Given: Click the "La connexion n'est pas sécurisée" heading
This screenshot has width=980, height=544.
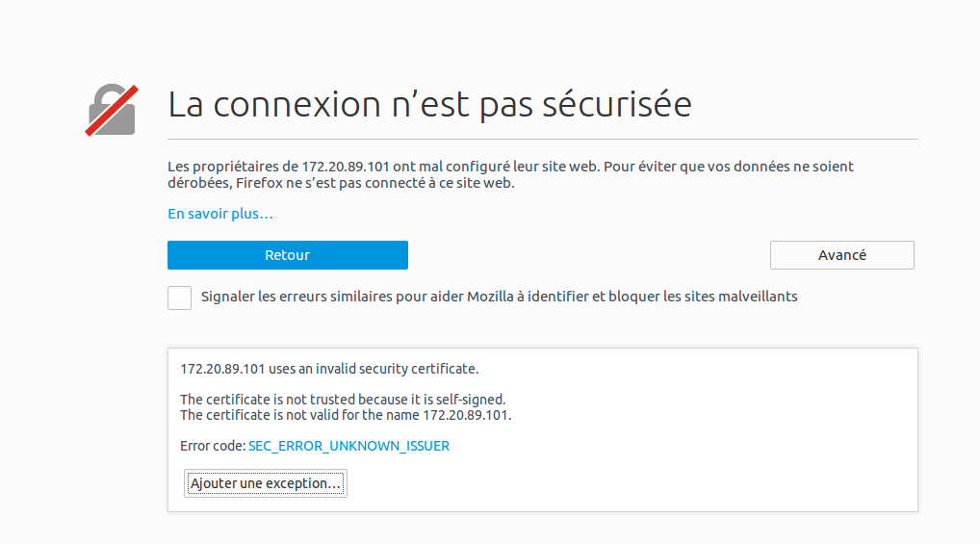Looking at the screenshot, I should tap(429, 105).
